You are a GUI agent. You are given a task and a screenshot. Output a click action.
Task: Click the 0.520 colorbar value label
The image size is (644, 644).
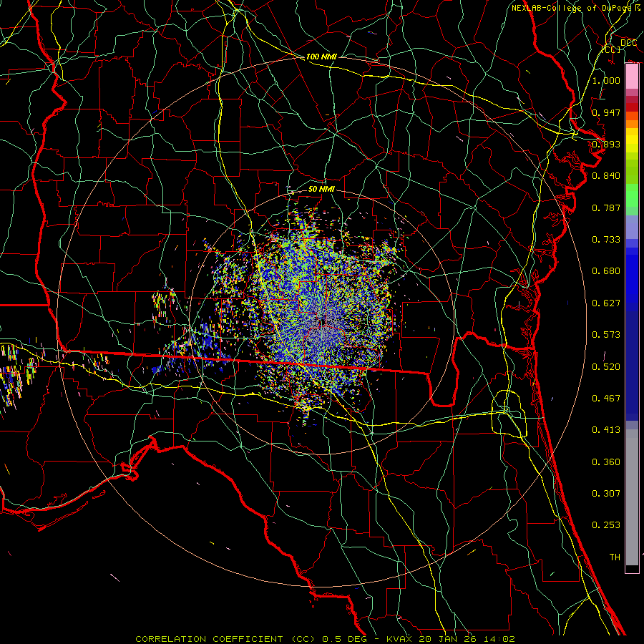[x=606, y=366]
